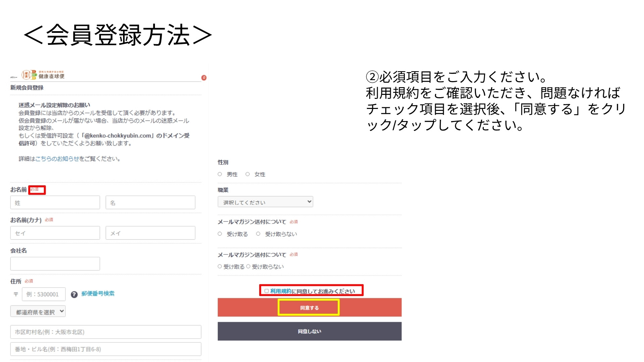Open the 職業 selection dropdown
This screenshot has width=644, height=362.
point(265,201)
